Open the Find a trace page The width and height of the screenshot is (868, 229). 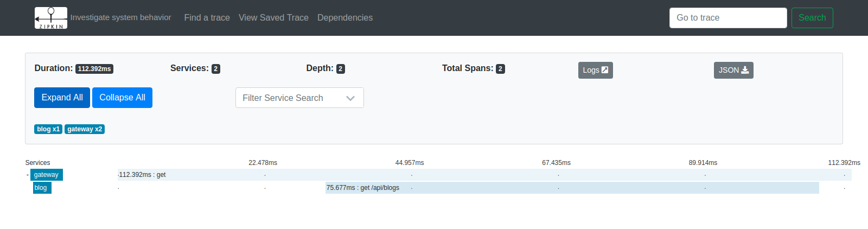click(207, 18)
